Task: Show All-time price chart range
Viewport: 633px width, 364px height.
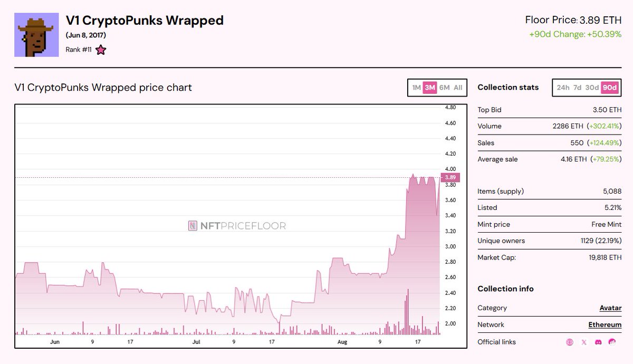Action: point(458,88)
